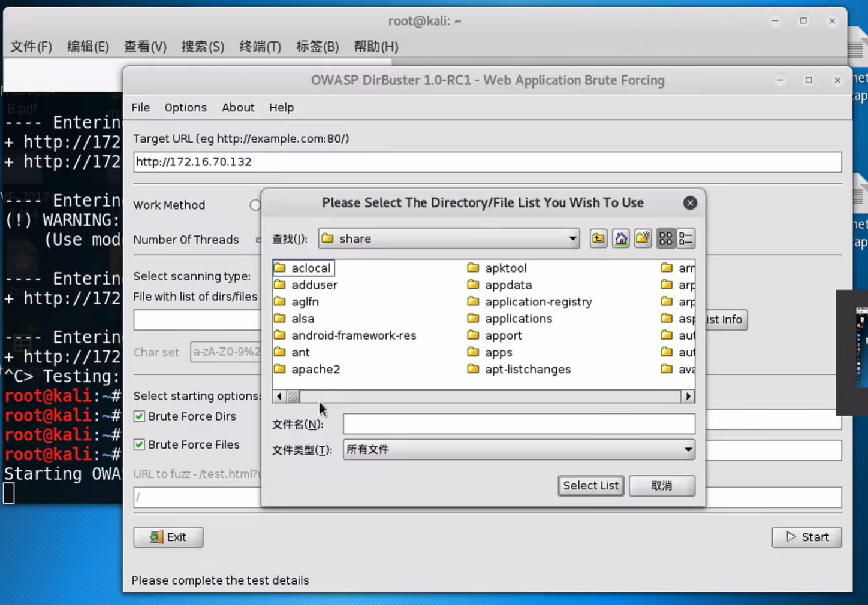Click the Exit button
The width and height of the screenshot is (868, 605).
coord(168,537)
